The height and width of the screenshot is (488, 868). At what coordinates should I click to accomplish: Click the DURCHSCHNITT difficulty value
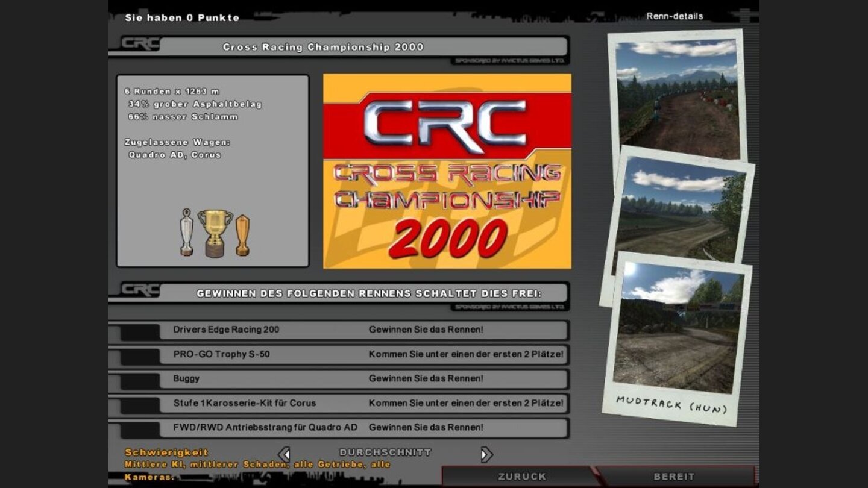[385, 452]
